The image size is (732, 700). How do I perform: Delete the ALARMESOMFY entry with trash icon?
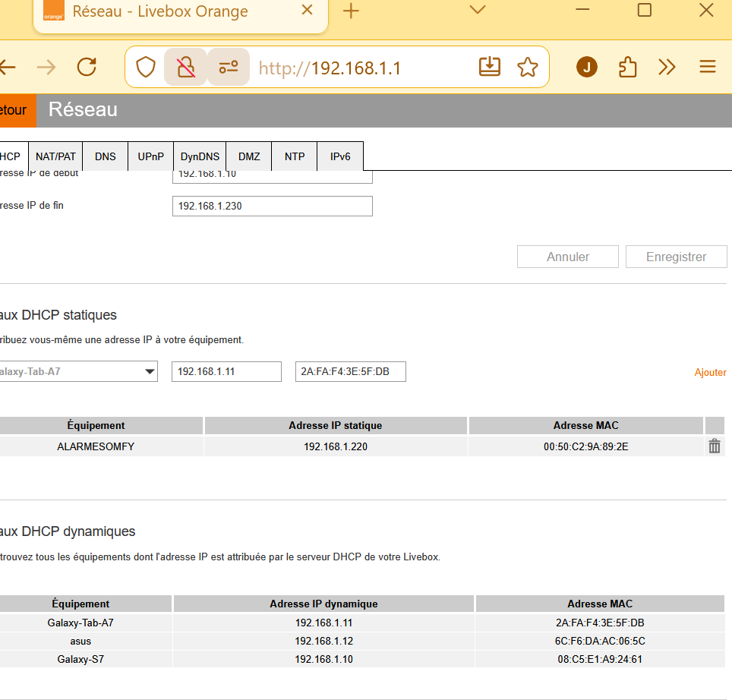714,446
